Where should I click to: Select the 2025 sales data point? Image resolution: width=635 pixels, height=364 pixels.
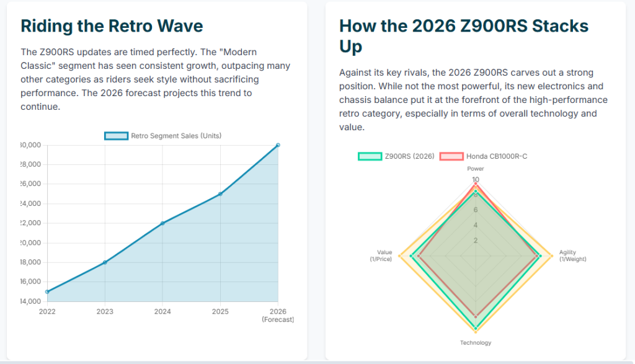(220, 194)
